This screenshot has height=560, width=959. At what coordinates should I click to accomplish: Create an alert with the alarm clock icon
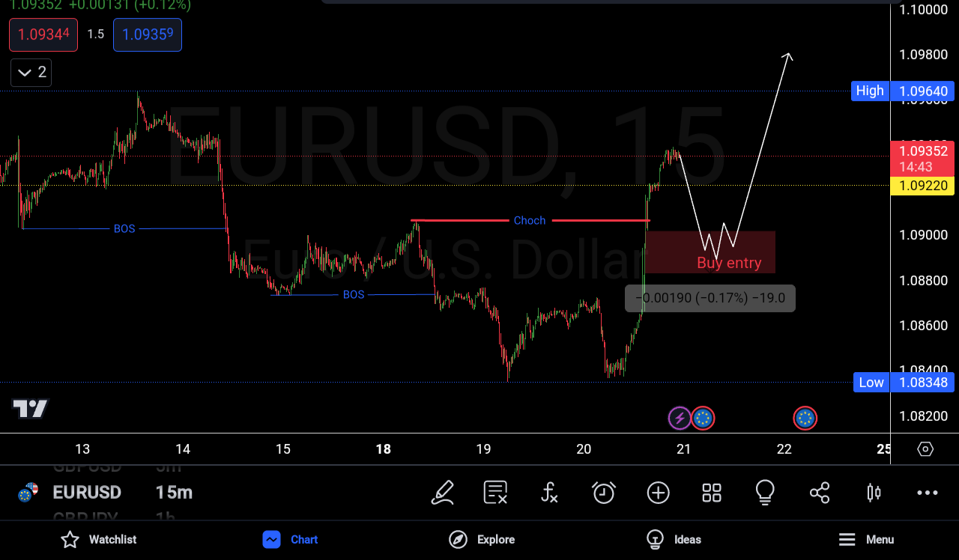click(x=604, y=493)
